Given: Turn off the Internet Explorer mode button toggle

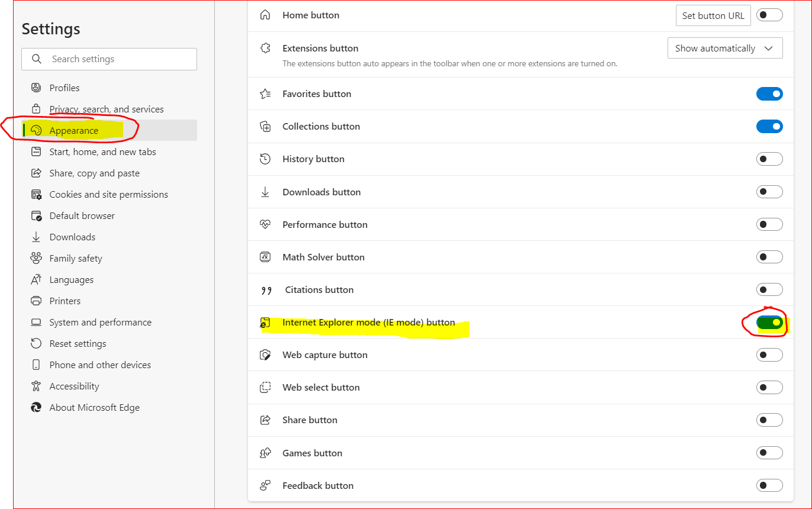Looking at the screenshot, I should point(769,323).
